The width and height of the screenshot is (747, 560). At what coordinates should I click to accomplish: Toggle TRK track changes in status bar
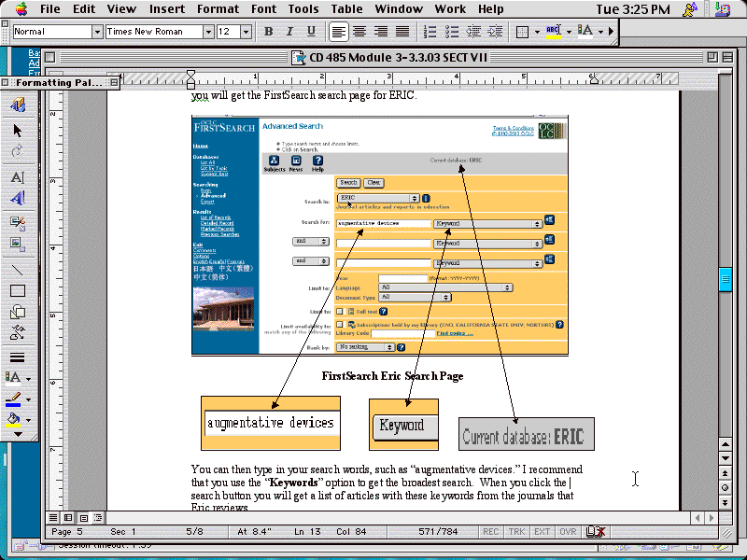tap(516, 531)
